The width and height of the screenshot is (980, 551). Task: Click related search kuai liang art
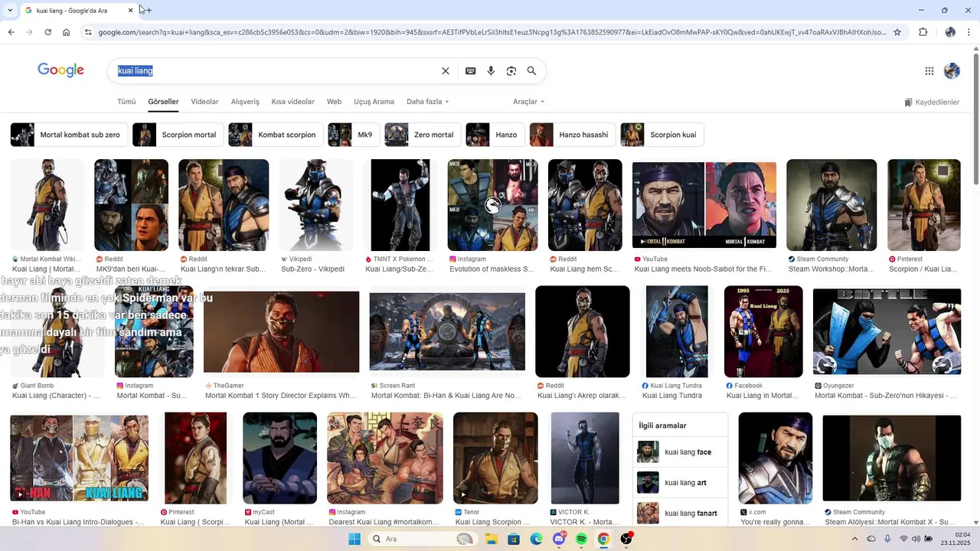(680, 483)
